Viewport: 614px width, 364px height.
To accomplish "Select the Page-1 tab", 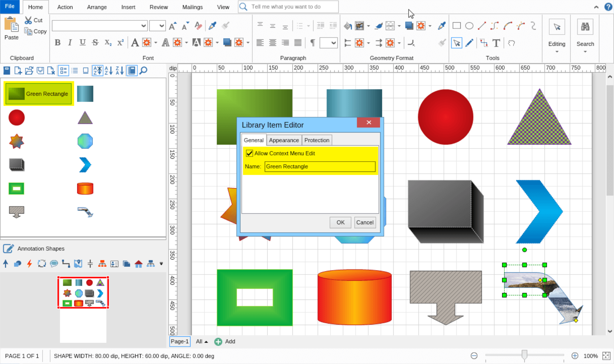I will point(180,341).
